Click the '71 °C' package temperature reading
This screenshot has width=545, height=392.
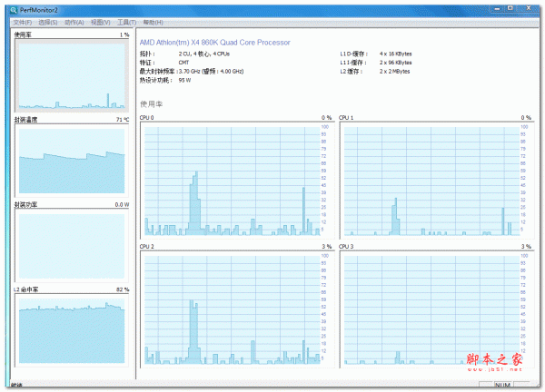[x=123, y=120]
